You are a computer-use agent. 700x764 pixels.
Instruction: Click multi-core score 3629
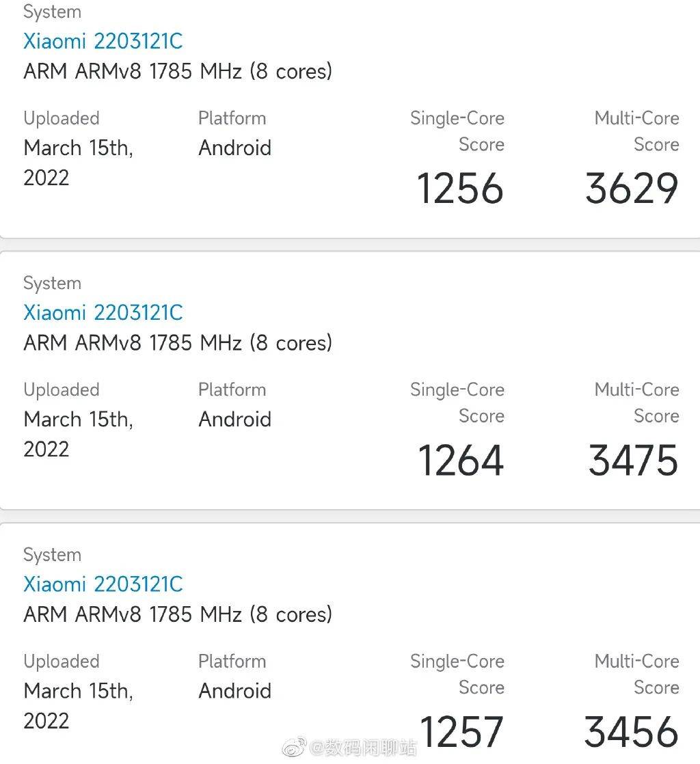tap(631, 188)
